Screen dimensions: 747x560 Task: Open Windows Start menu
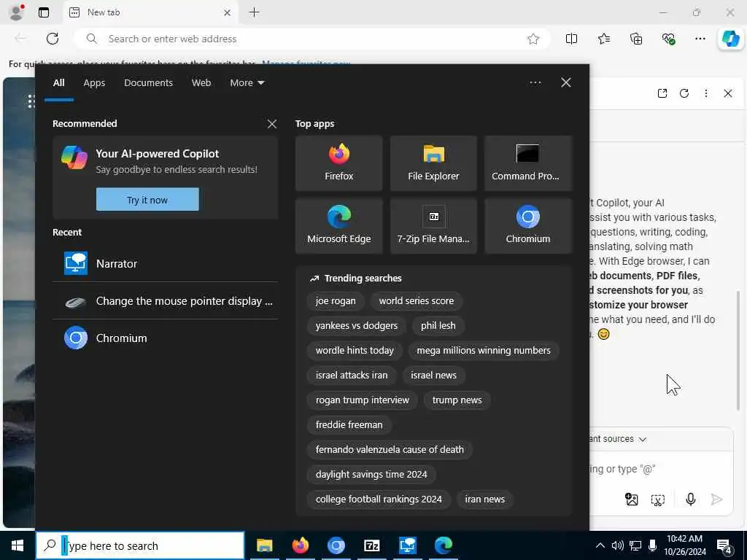click(18, 545)
